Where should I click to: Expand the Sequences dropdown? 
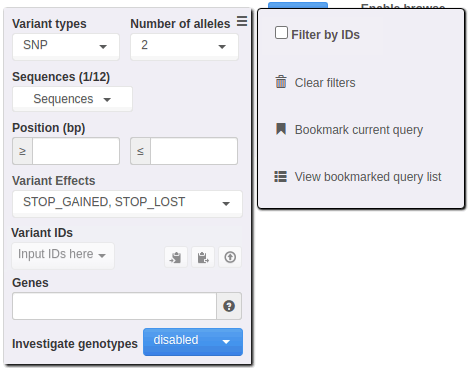point(72,99)
